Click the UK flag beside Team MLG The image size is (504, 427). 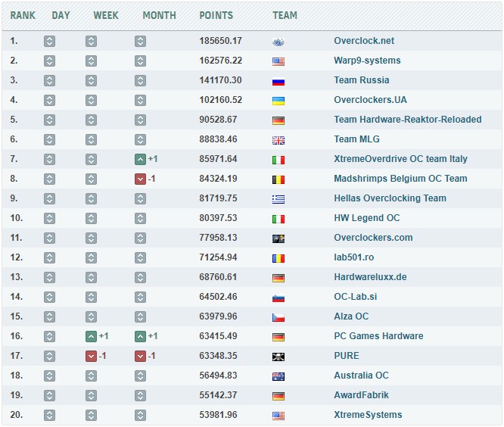(278, 139)
